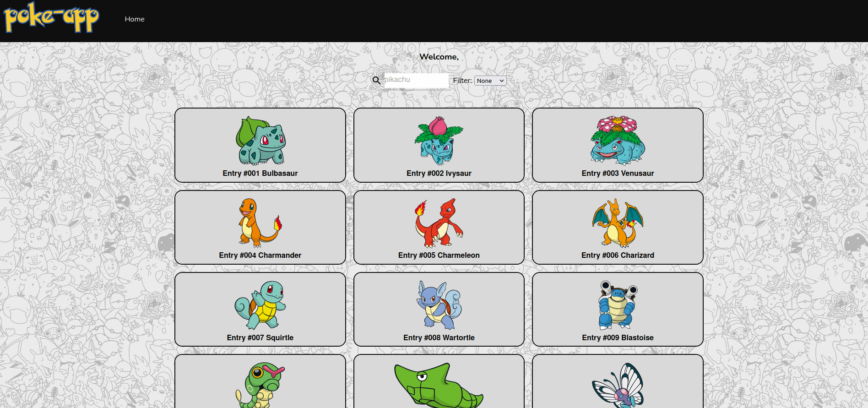Open the Filter dropdown set to None
The image size is (868, 408).
click(x=490, y=81)
